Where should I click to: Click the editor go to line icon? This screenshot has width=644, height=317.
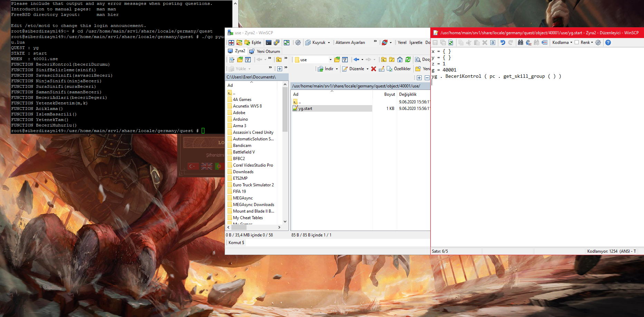[x=545, y=43]
